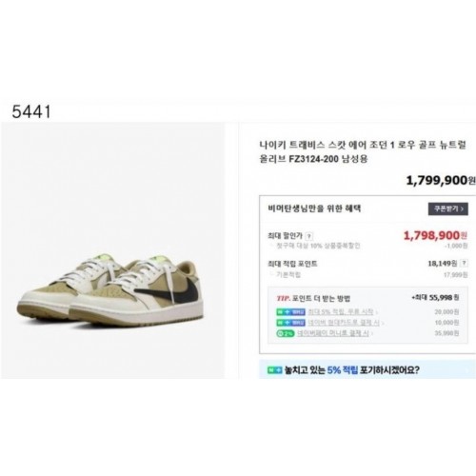Open help icon beside 최대 할인가
The height and width of the screenshot is (476, 476).
pos(309,236)
